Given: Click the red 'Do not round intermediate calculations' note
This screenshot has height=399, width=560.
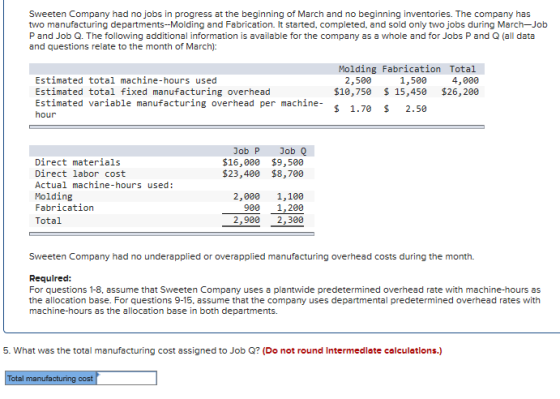Looking at the screenshot, I should click(x=352, y=351).
